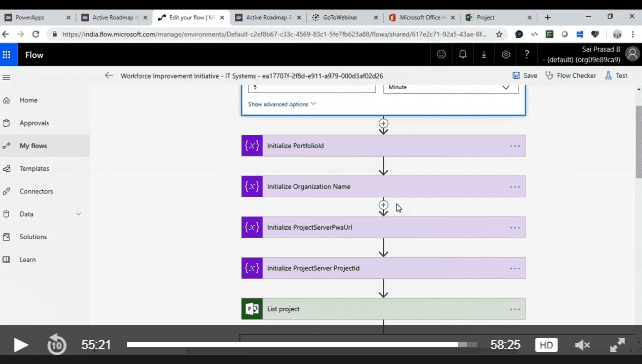The width and height of the screenshot is (642, 364).
Task: Toggle the hamburger navigation menu
Action: [7, 77]
